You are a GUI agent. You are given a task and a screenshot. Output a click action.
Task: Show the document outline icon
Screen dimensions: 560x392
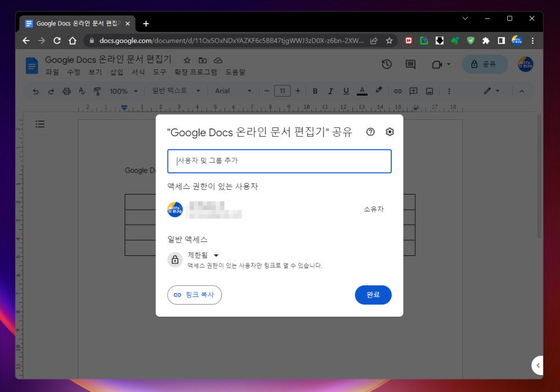40,124
